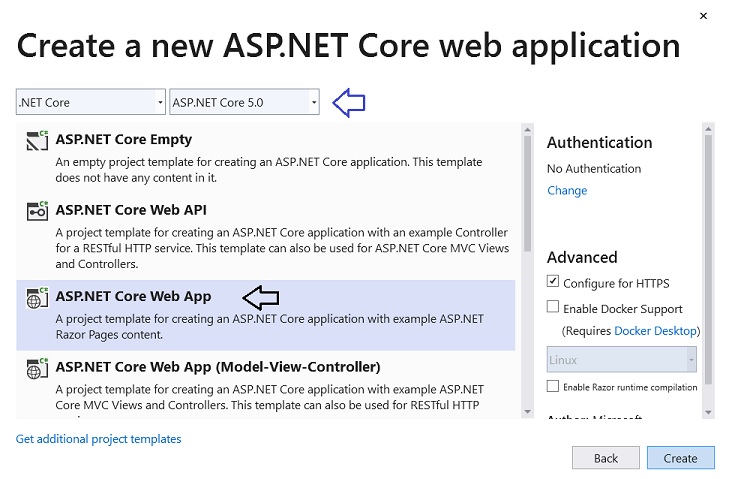Image resolution: width=729 pixels, height=479 pixels.
Task: Click the template list scroll down arrow
Action: click(527, 412)
